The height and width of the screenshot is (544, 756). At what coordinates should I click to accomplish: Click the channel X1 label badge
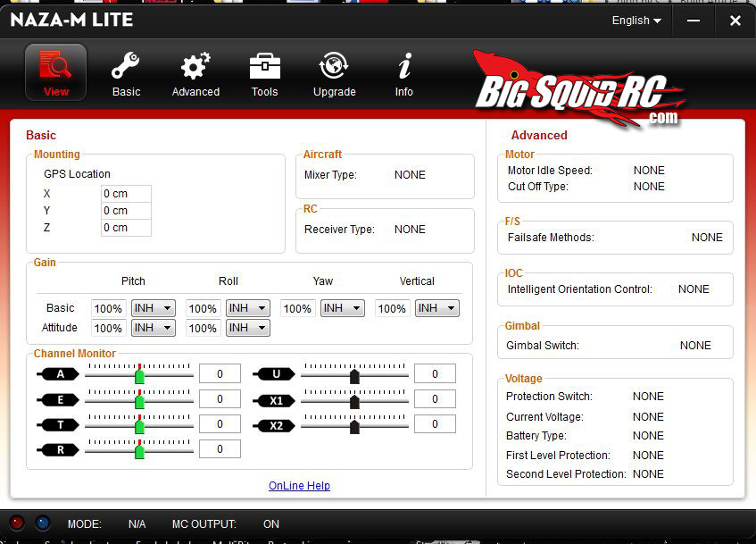click(276, 401)
